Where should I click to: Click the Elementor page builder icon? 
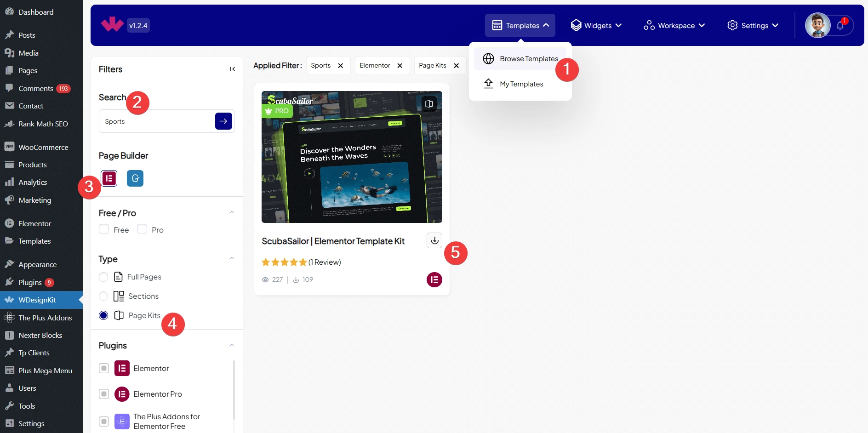coord(109,178)
